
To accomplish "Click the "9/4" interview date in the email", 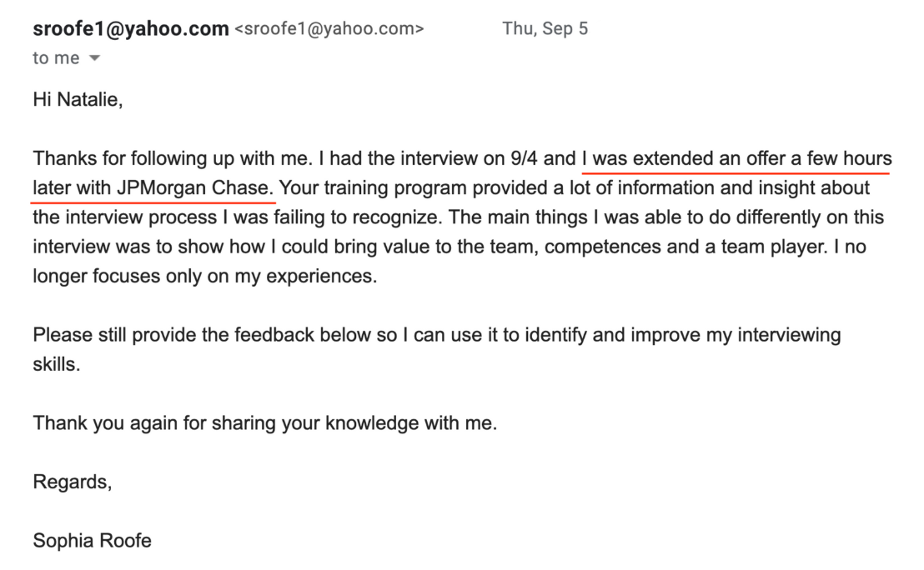I will coord(525,158).
